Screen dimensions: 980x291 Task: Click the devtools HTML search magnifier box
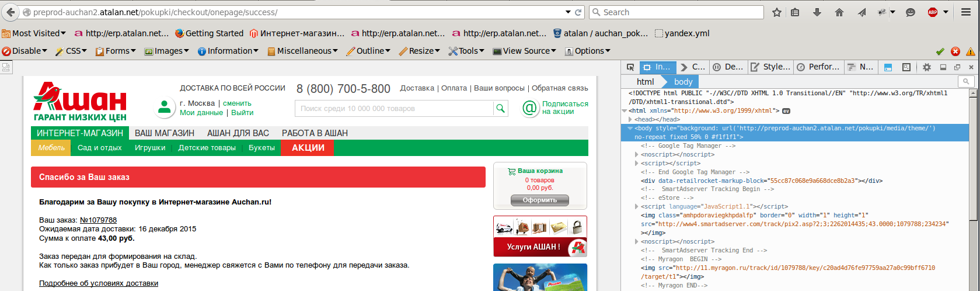pos(967,82)
